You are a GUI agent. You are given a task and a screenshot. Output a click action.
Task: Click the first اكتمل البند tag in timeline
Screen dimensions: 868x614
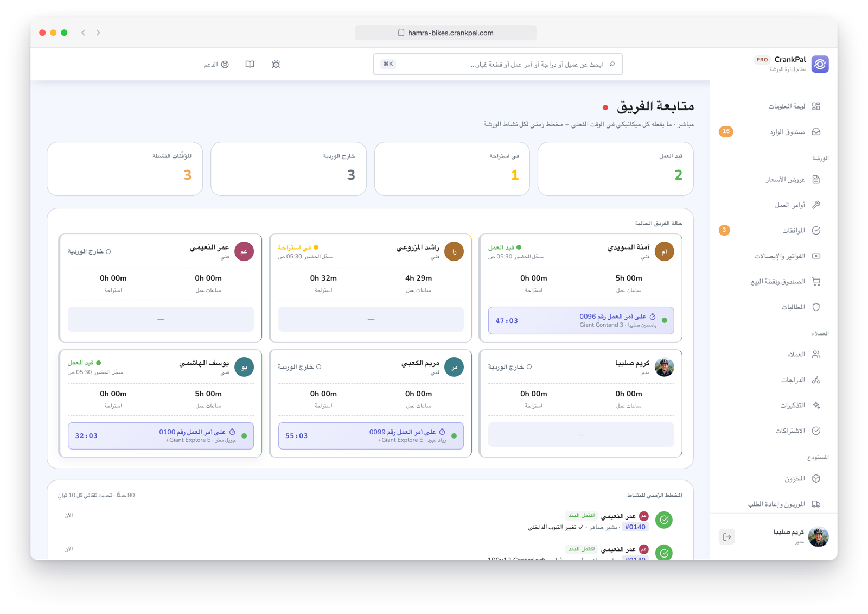click(582, 515)
